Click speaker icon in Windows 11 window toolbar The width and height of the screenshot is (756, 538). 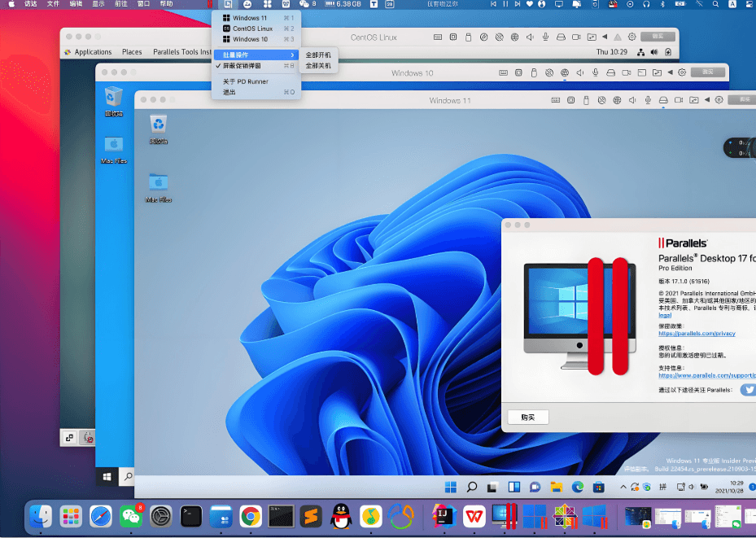point(632,100)
